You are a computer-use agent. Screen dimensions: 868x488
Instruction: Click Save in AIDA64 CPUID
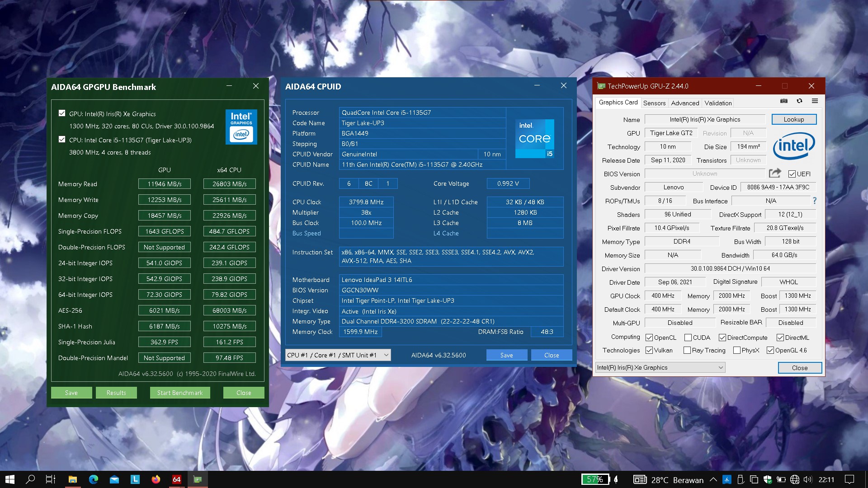(x=506, y=355)
